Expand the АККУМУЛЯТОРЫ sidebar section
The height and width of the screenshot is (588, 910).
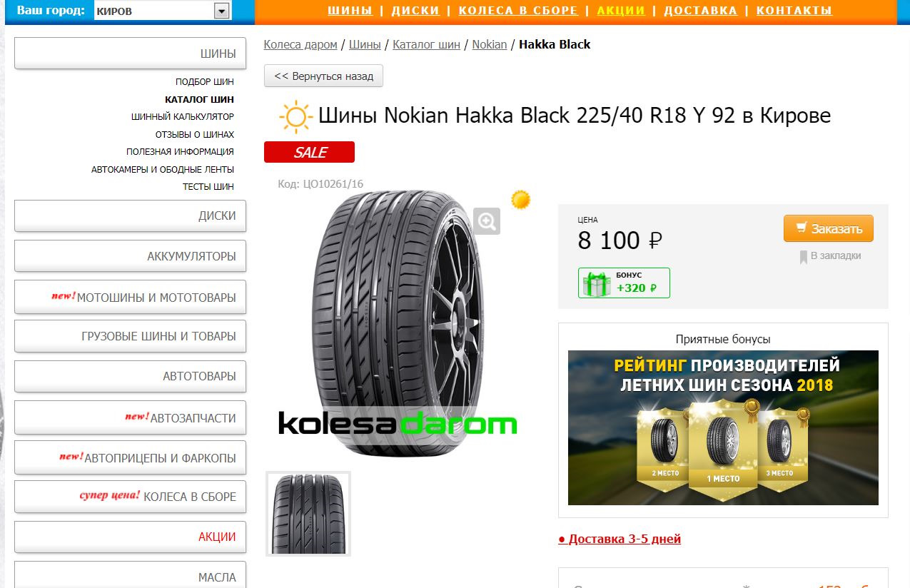[130, 255]
